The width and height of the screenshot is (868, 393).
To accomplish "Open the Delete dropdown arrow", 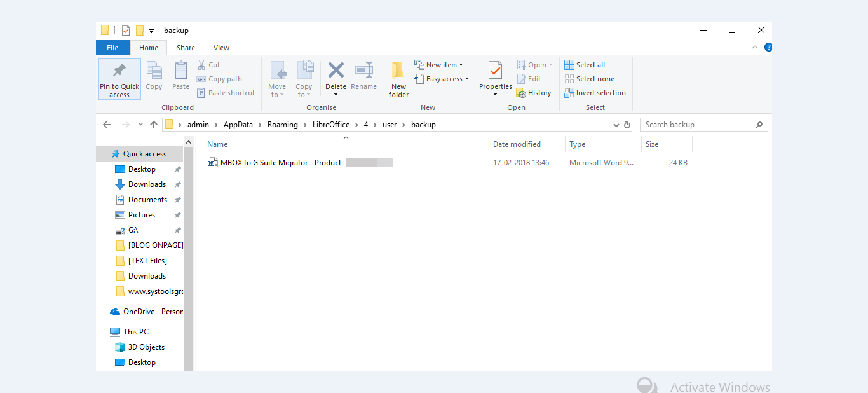I will click(336, 95).
